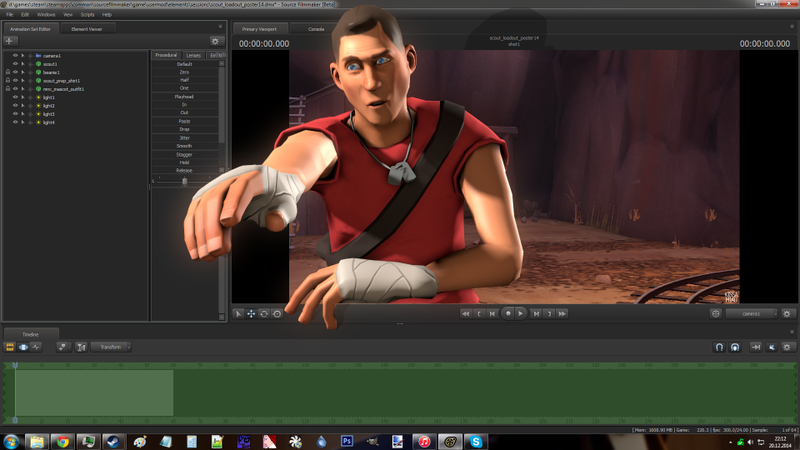This screenshot has height=450, width=800.
Task: Apply the Stagger procedural preset
Action: (185, 155)
